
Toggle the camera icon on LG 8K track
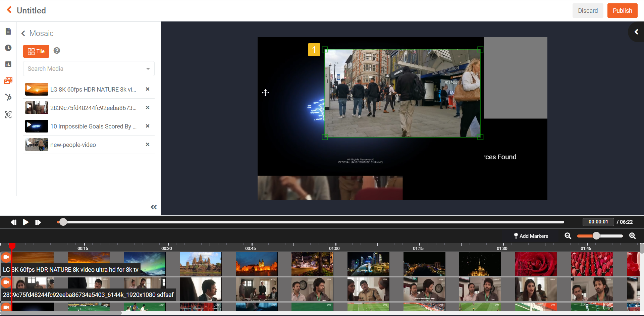coord(6,257)
